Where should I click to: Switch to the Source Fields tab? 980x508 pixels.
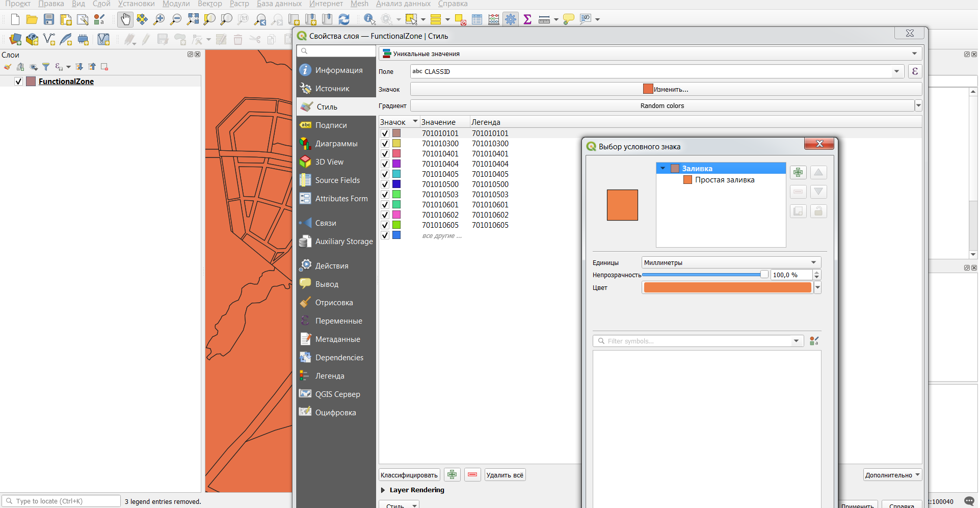(x=337, y=180)
